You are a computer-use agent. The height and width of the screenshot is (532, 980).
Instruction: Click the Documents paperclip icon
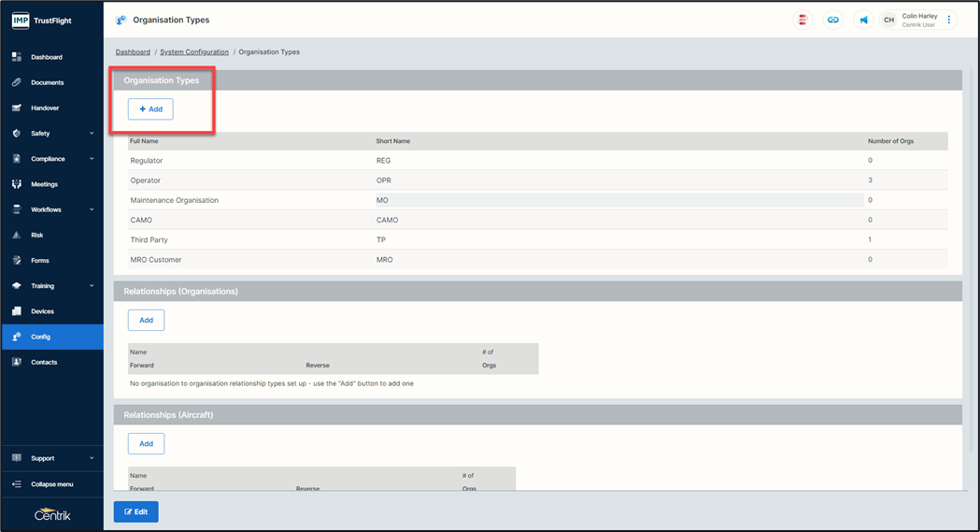[17, 82]
